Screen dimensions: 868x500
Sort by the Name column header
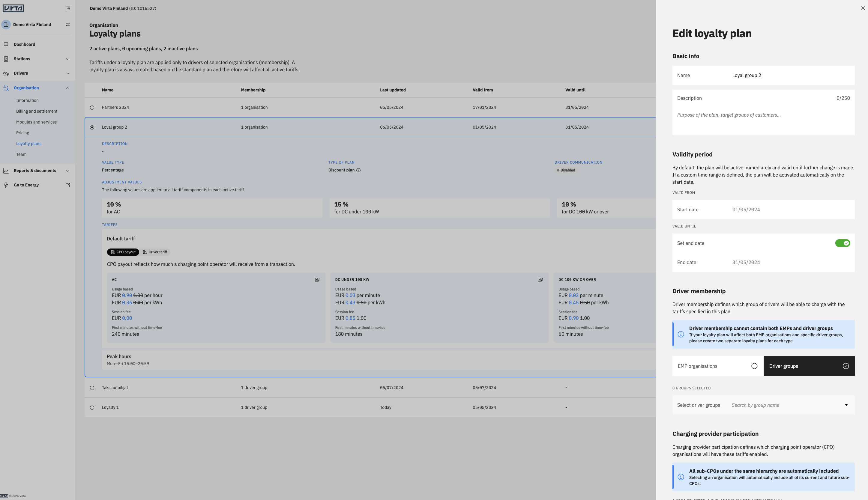[107, 90]
